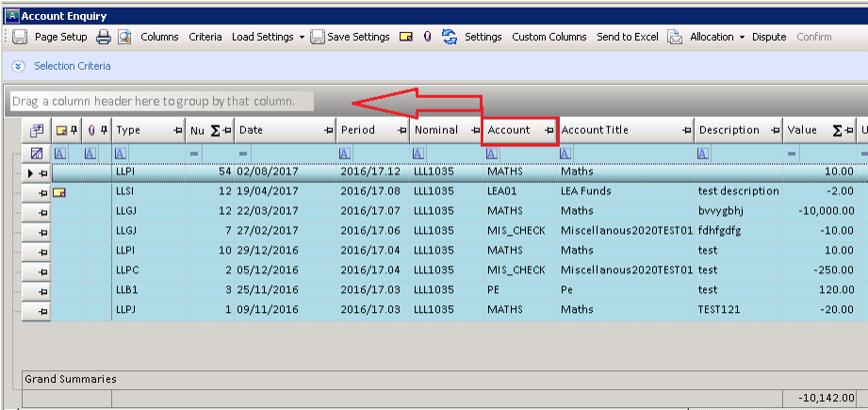Toggle row pin for LLGJ 27/02/2017 row
The image size is (868, 410).
[x=42, y=233]
